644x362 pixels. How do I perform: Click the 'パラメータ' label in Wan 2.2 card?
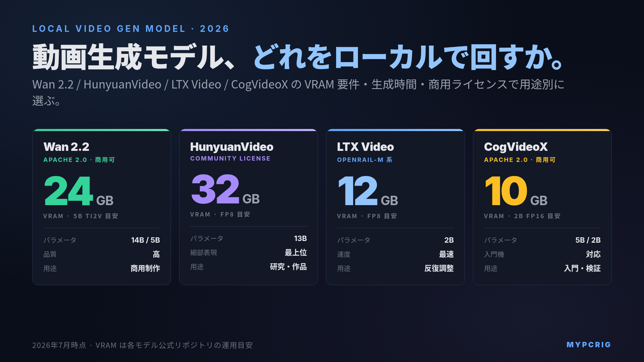[60, 240]
